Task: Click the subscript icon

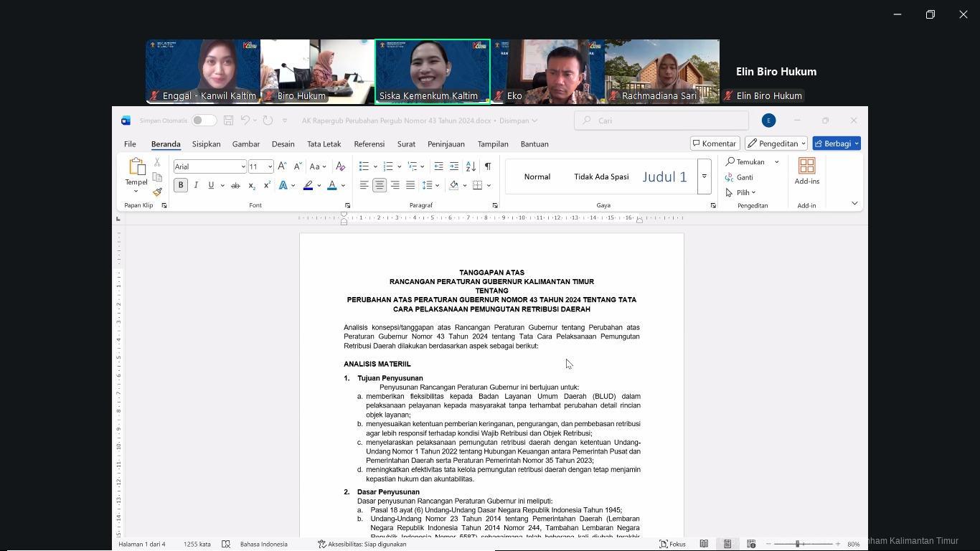Action: point(252,186)
